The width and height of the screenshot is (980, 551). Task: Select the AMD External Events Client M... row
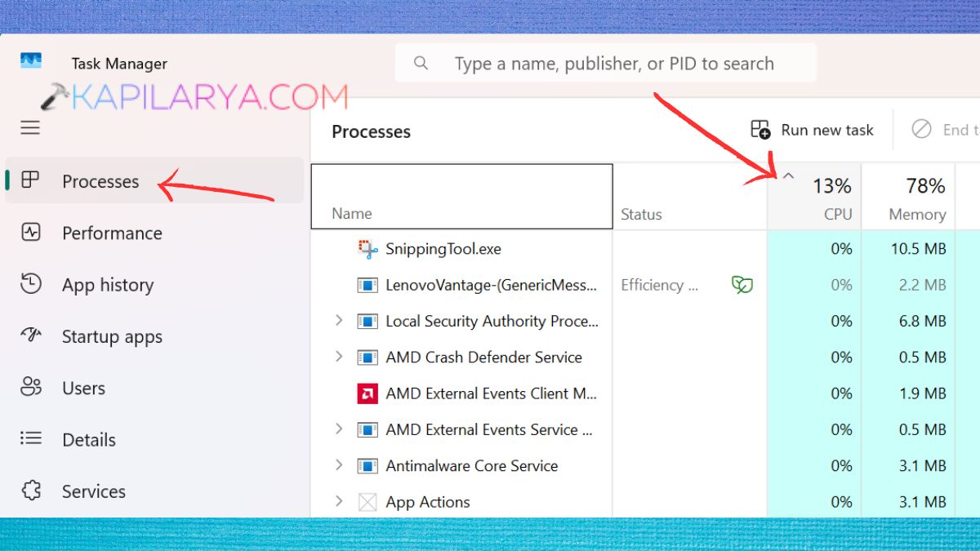tap(645, 393)
